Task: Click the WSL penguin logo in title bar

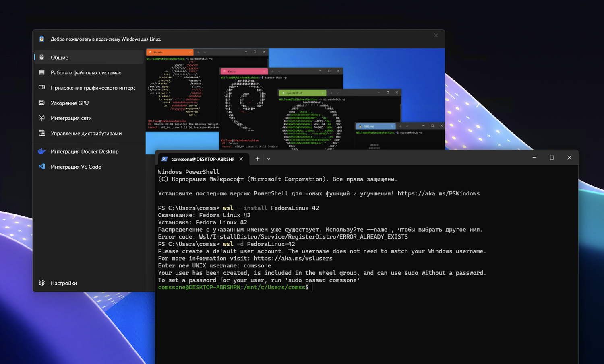Action: coord(41,39)
